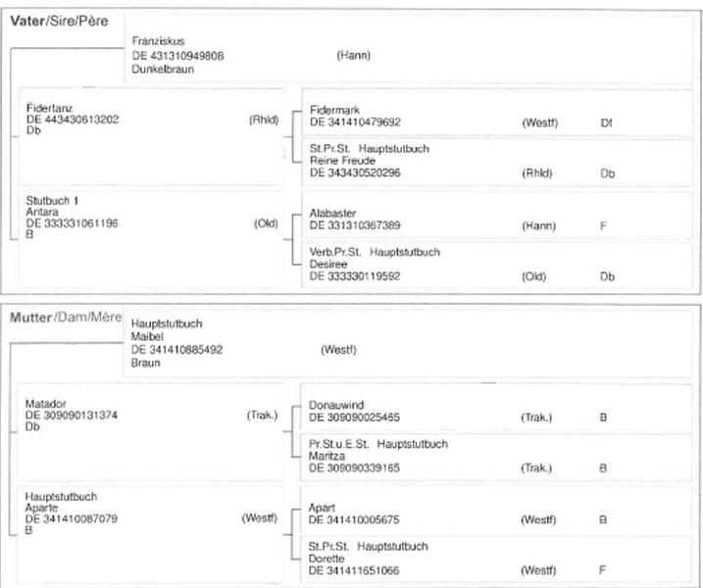
Task: Select the Matador entry under the dam
Action: tap(45, 403)
